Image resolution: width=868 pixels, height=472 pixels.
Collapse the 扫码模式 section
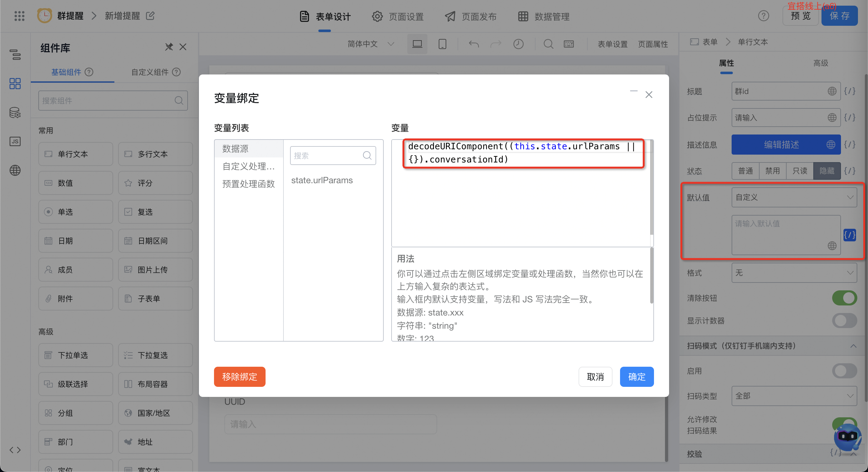click(x=854, y=346)
